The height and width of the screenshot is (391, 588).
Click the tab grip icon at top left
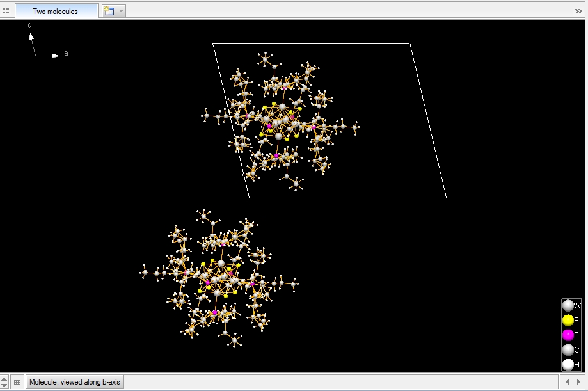(x=6, y=11)
